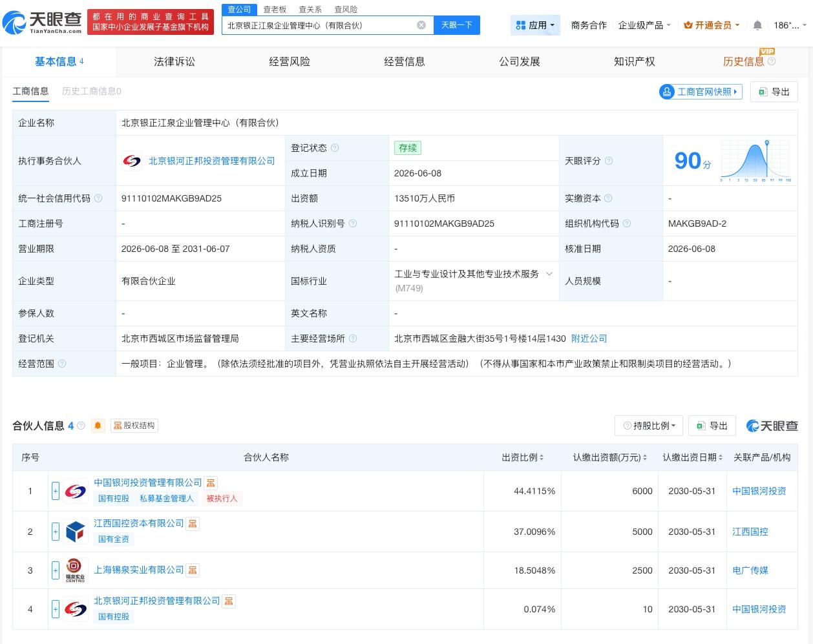Open the 持股比例 dropdown

(649, 426)
